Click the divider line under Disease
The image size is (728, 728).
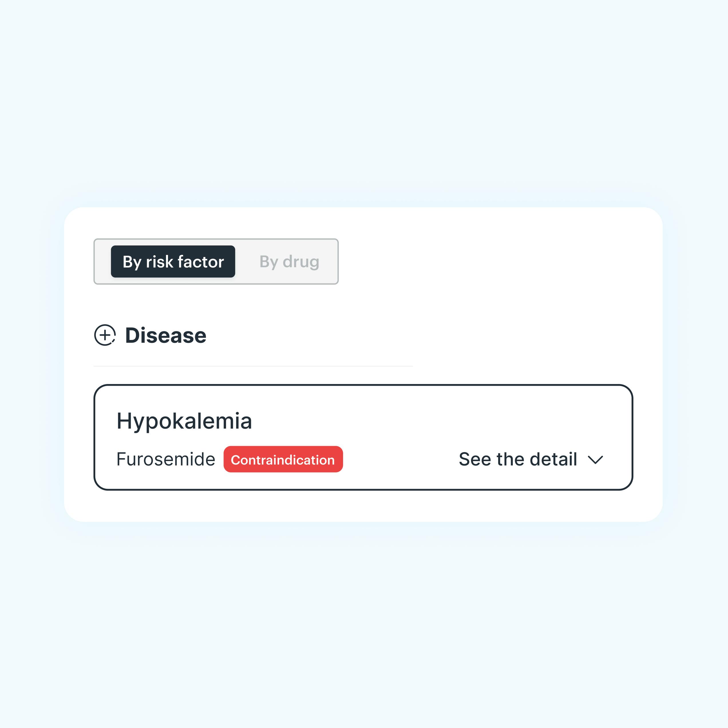pyautogui.click(x=253, y=366)
